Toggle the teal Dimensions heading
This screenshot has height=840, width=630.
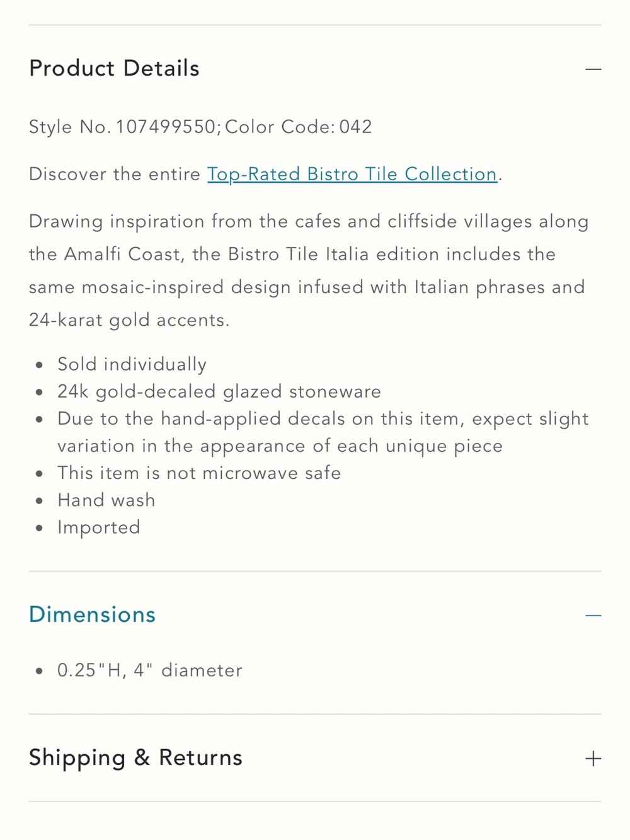(x=92, y=614)
